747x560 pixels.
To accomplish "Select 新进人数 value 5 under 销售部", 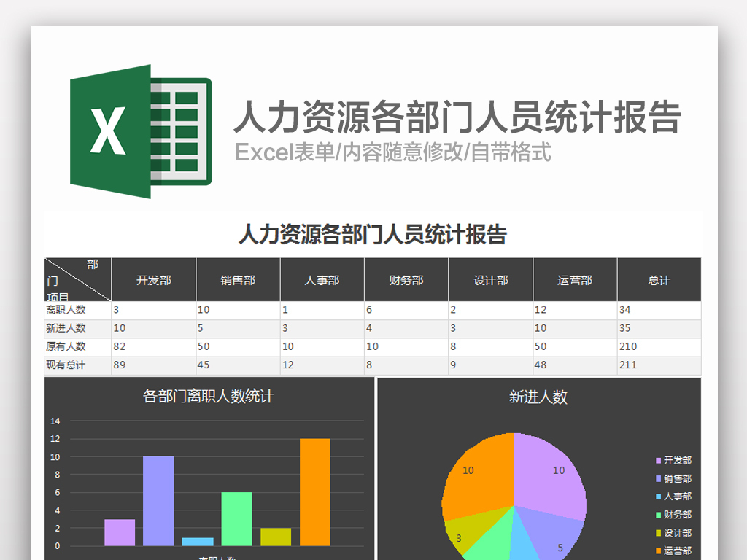I will (x=239, y=329).
